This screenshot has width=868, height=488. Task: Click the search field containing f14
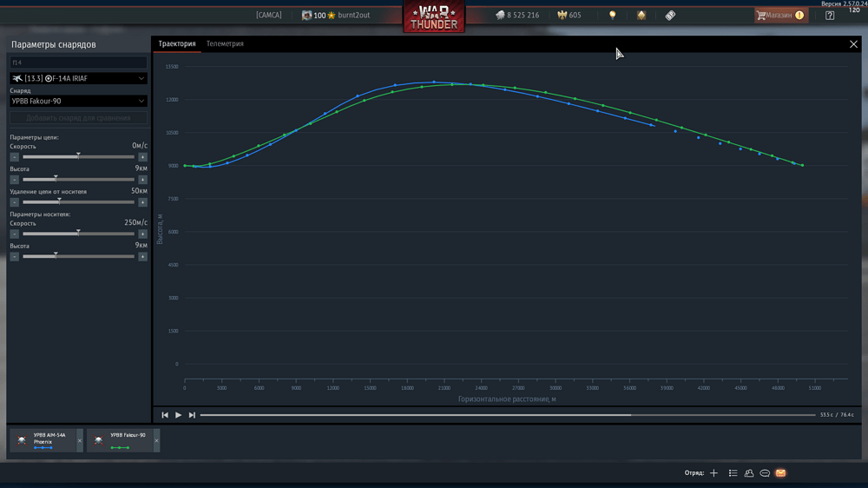[x=79, y=63]
